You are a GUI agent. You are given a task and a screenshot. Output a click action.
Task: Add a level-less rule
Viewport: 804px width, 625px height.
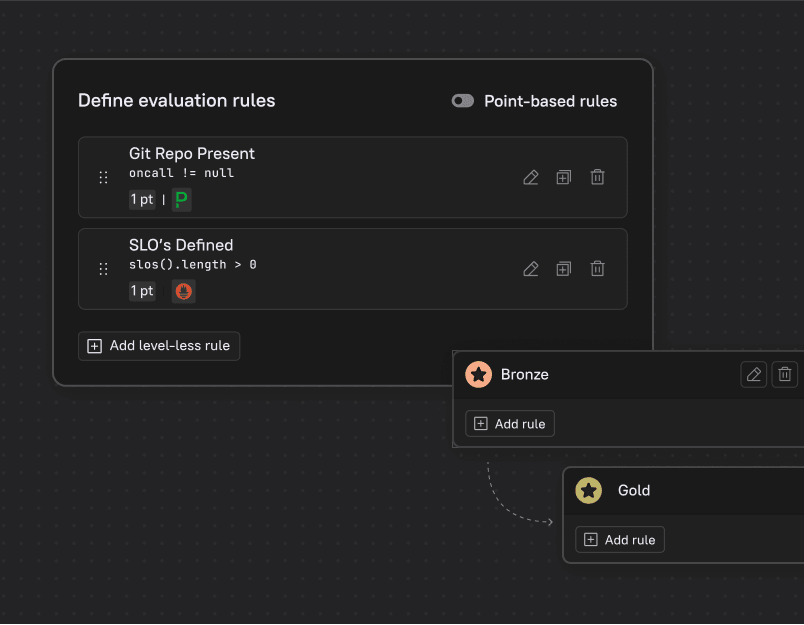tap(159, 346)
